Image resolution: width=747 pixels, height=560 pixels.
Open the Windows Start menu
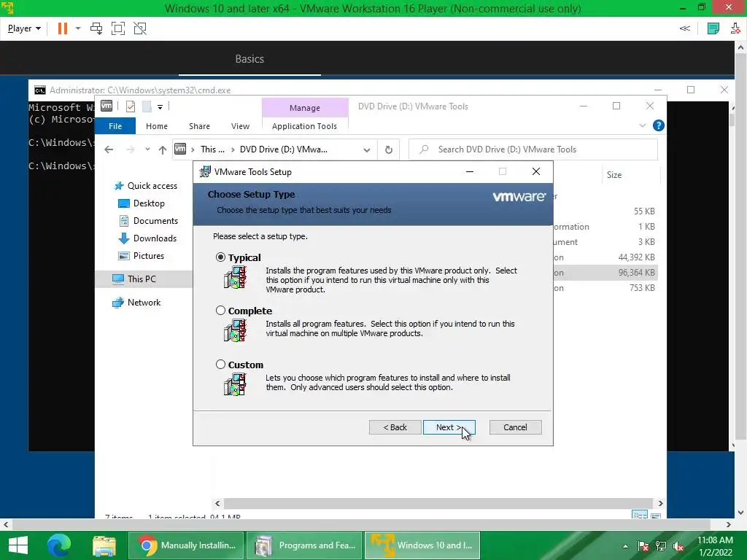[x=18, y=545]
